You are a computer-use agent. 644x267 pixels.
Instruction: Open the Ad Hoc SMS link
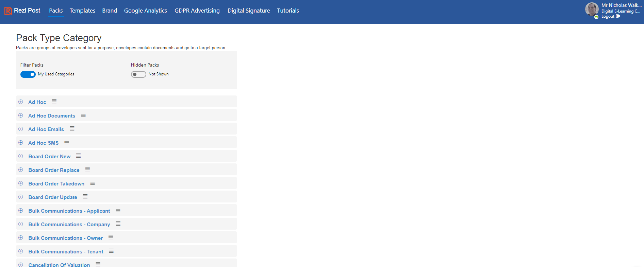pyautogui.click(x=44, y=143)
